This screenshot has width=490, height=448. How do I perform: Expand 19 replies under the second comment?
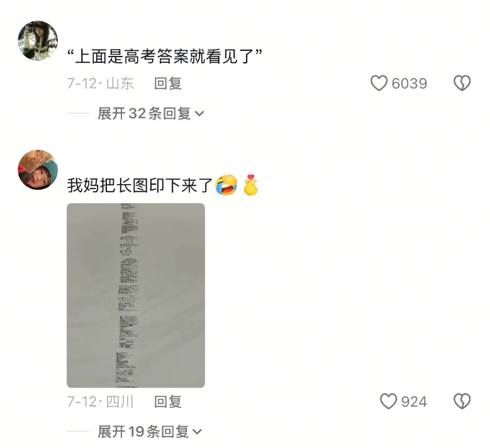coord(150,432)
